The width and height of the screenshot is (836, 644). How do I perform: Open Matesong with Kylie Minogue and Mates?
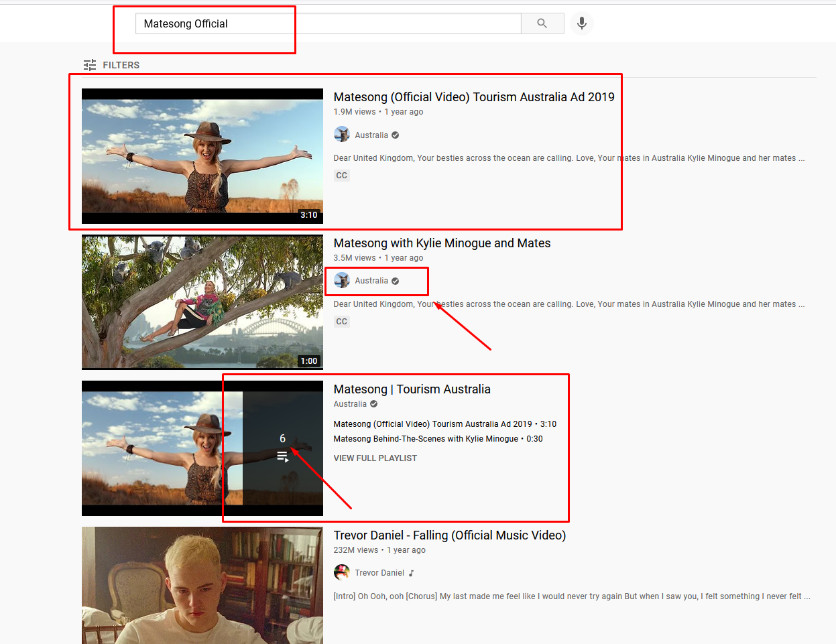(442, 243)
